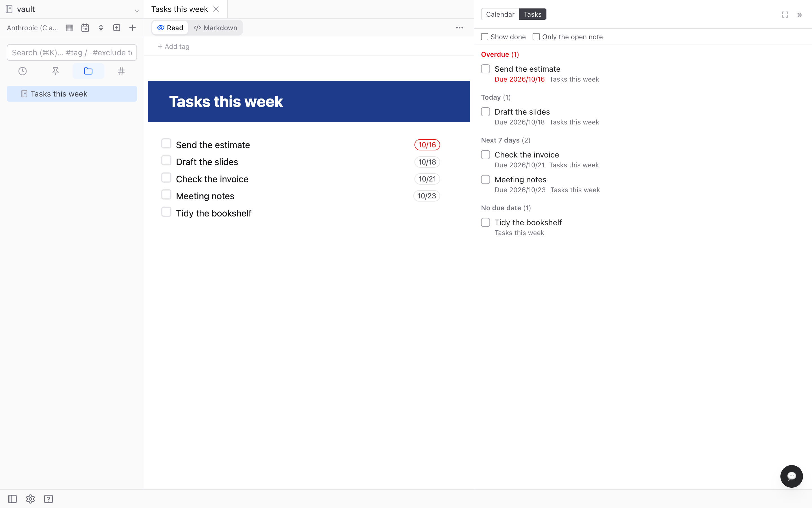
Task: Show recent notes clock icon
Action: pyautogui.click(x=23, y=71)
